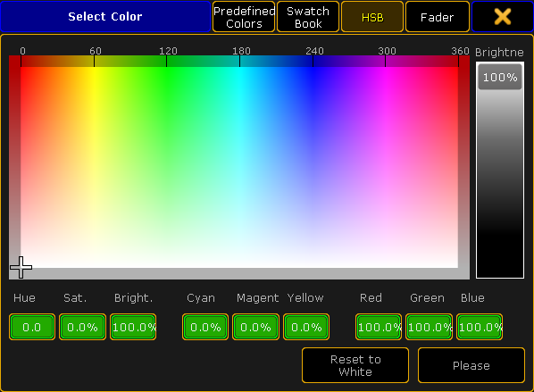Open the Swatch Book tab
Image resolution: width=534 pixels, height=392 pixels.
tap(308, 17)
